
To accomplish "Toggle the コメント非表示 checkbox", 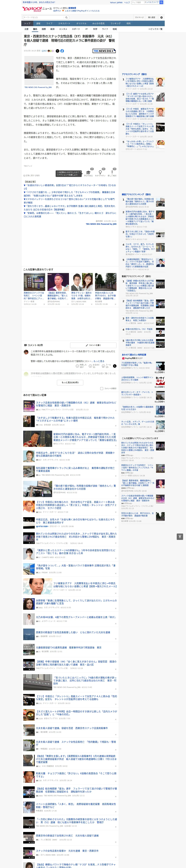I will (x=102, y=389).
